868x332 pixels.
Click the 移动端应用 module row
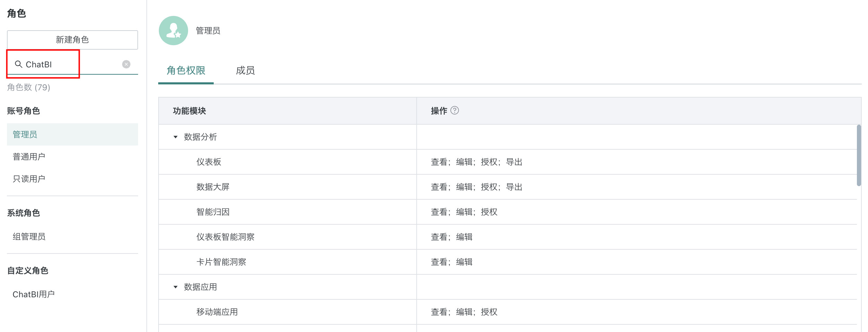(x=217, y=312)
